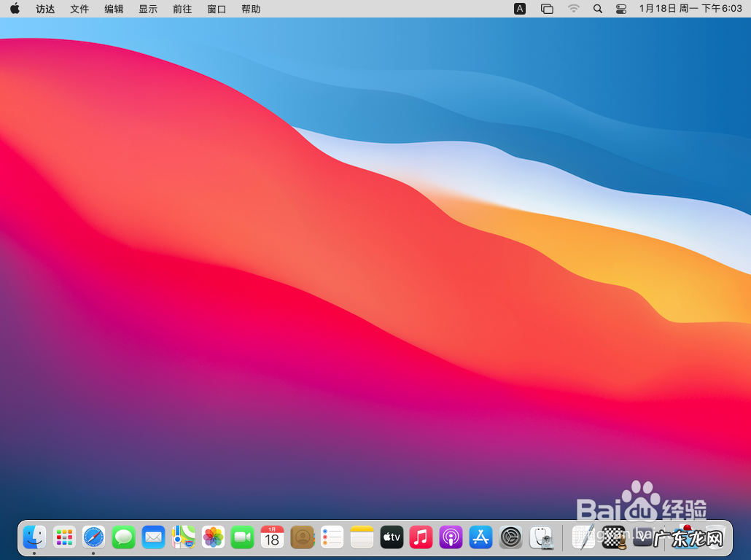Screen dimensions: 751x560
Task: Click the Wi-Fi status icon
Action: pos(574,9)
